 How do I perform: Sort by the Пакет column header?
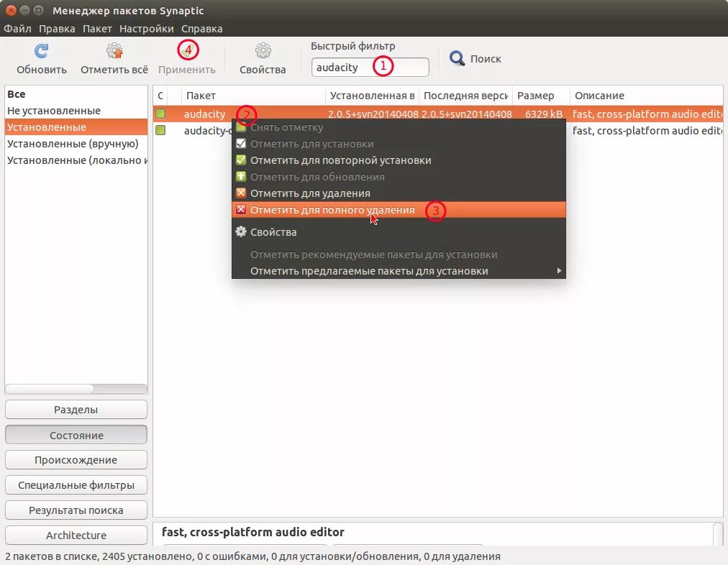point(253,96)
